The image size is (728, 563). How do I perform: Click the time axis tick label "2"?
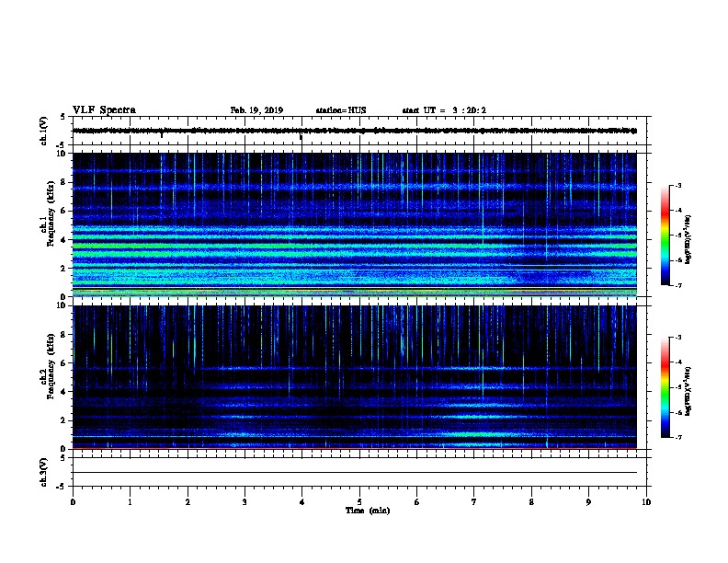pyautogui.click(x=188, y=502)
